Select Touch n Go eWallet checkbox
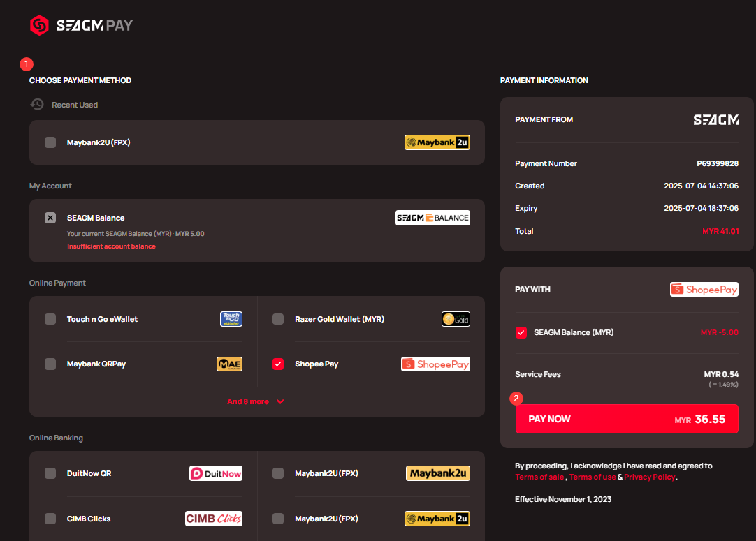This screenshot has height=541, width=756. click(50, 319)
